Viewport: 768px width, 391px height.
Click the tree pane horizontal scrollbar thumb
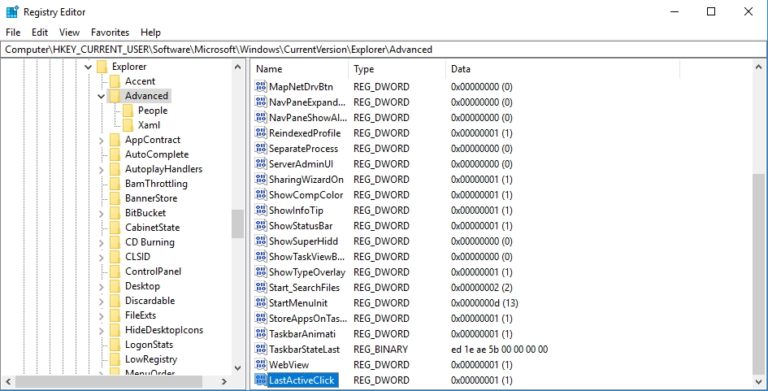(x=109, y=381)
